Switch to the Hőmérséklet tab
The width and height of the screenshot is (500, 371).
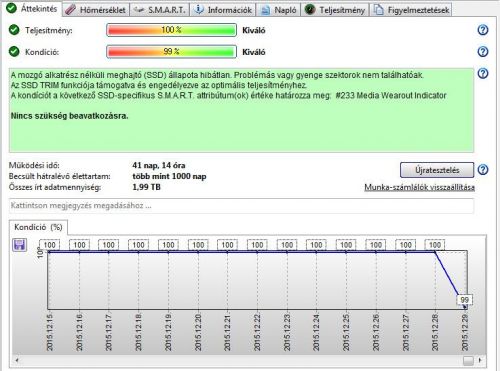tap(96, 10)
